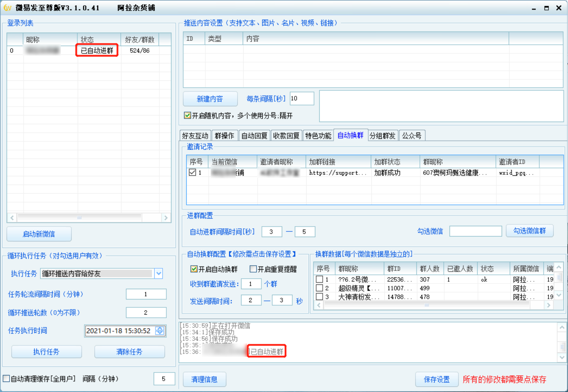Image resolution: width=568 pixels, height=392 pixels.
Task: Open the 自动回复 tab
Action: click(x=254, y=135)
